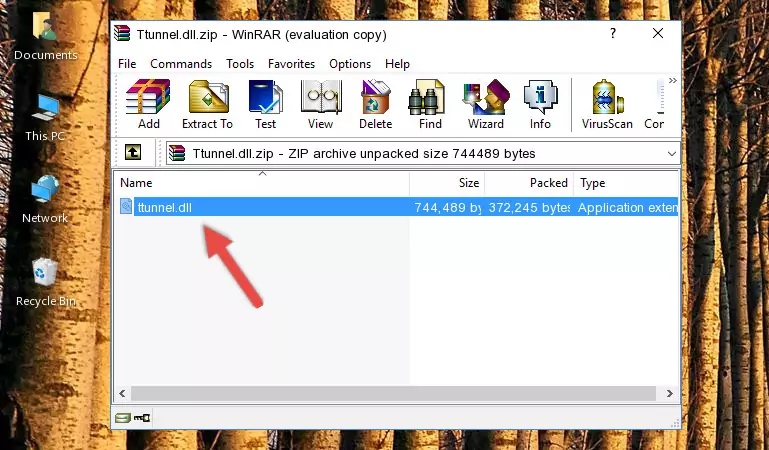Image resolution: width=769 pixels, height=450 pixels.
Task: Sort by the Packed column header
Action: [529, 183]
